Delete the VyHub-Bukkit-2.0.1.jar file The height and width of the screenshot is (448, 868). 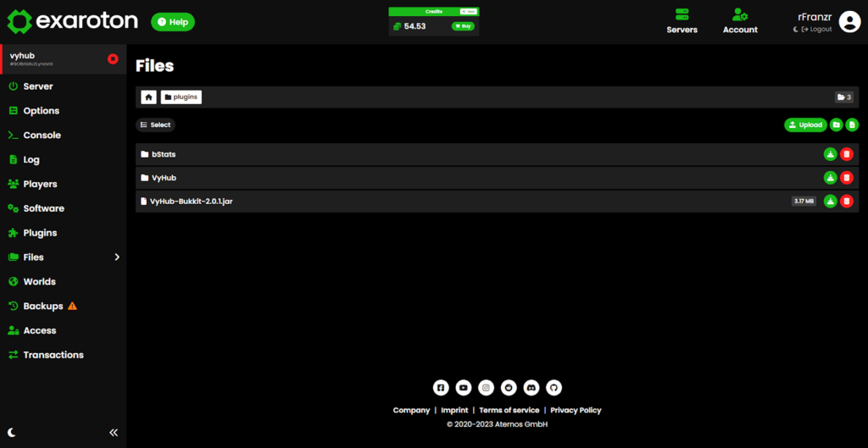tap(847, 202)
